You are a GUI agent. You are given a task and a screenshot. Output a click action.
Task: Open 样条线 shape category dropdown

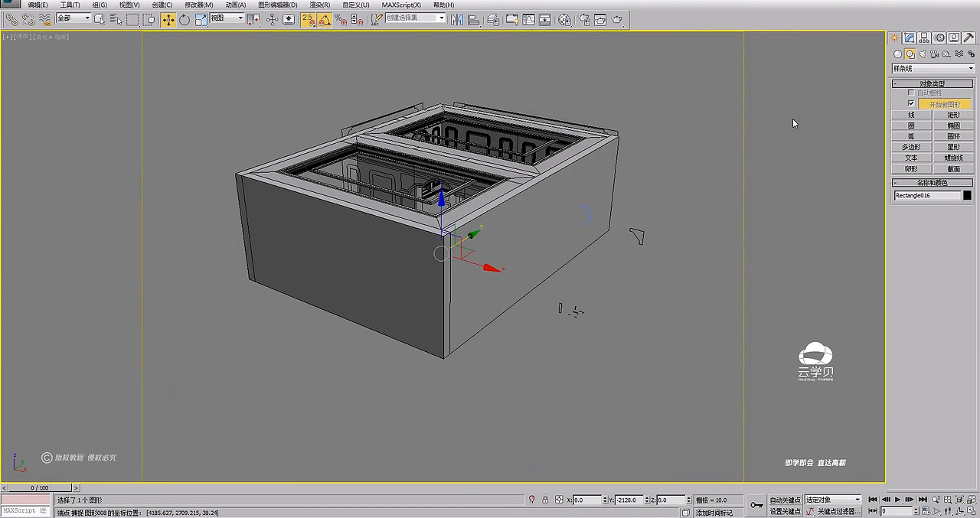pos(933,68)
